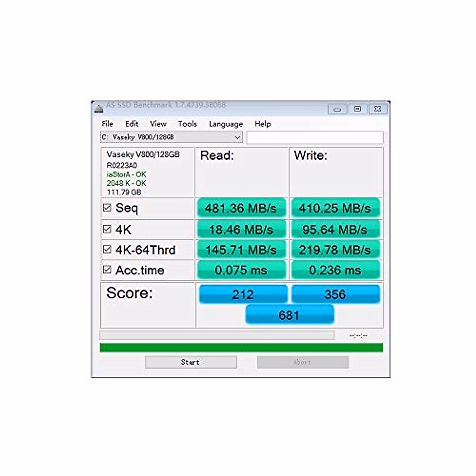Image resolution: width=476 pixels, height=476 pixels.
Task: Open the Tools menu
Action: click(187, 124)
